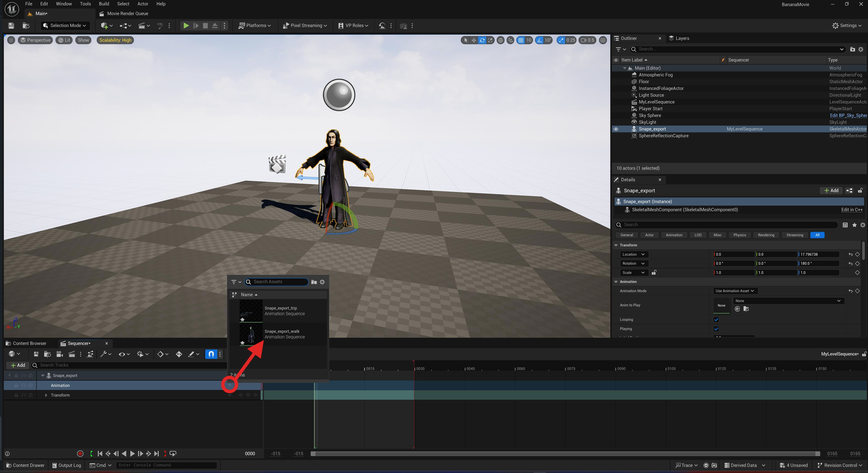Image resolution: width=868 pixels, height=473 pixels.
Task: Open the Build menu
Action: 104,4
